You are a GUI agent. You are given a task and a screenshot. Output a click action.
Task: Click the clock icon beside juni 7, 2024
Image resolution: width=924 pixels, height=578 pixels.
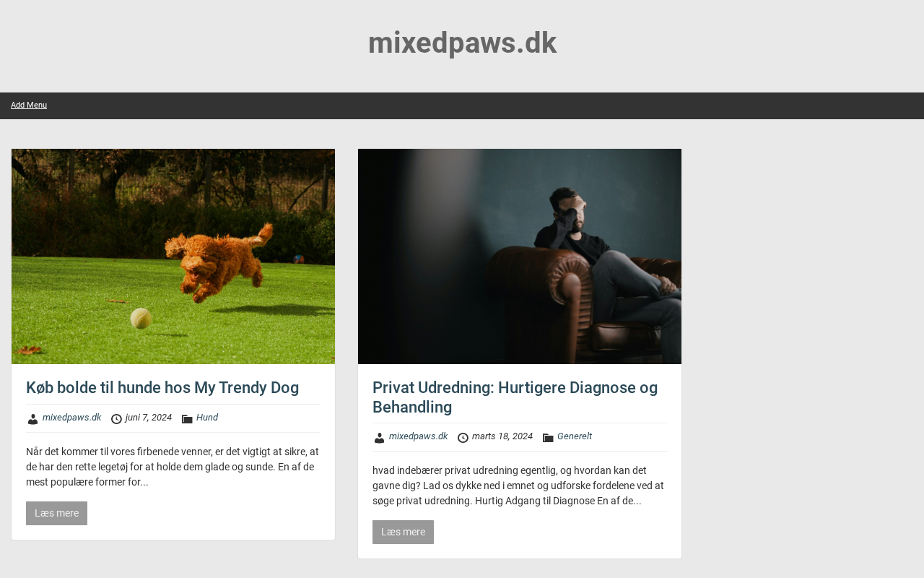(116, 419)
